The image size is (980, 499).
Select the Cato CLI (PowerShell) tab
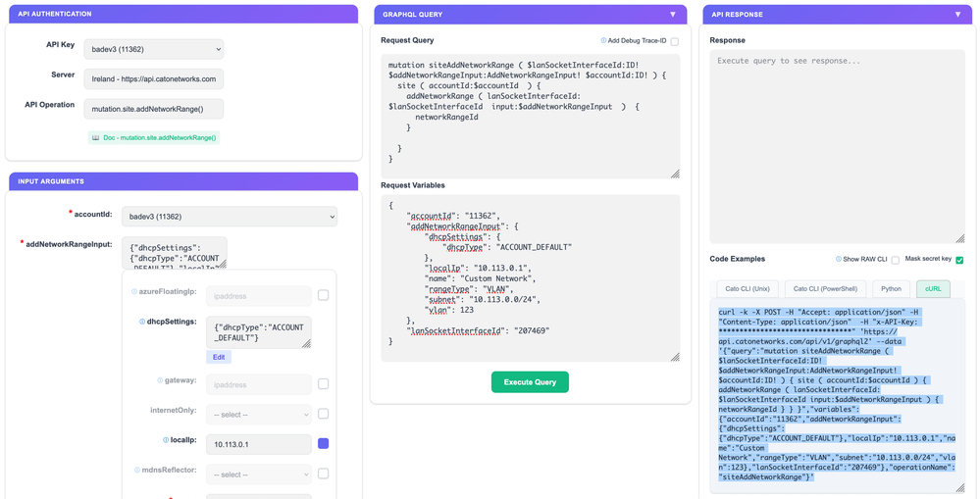tap(825, 289)
